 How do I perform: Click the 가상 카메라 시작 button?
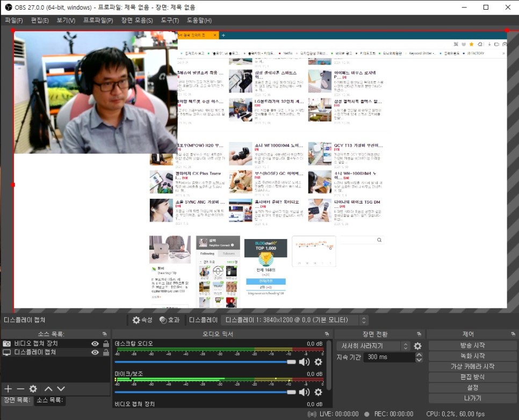[473, 366]
